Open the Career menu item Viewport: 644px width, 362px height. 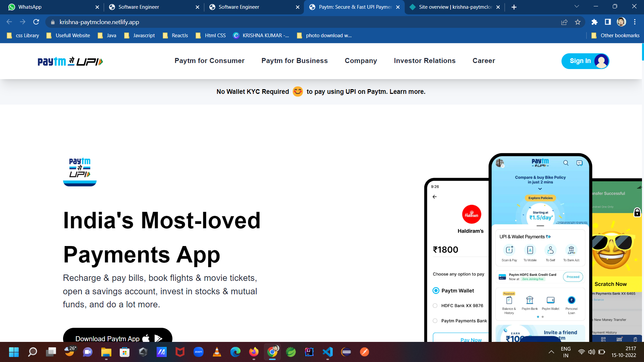point(484,61)
